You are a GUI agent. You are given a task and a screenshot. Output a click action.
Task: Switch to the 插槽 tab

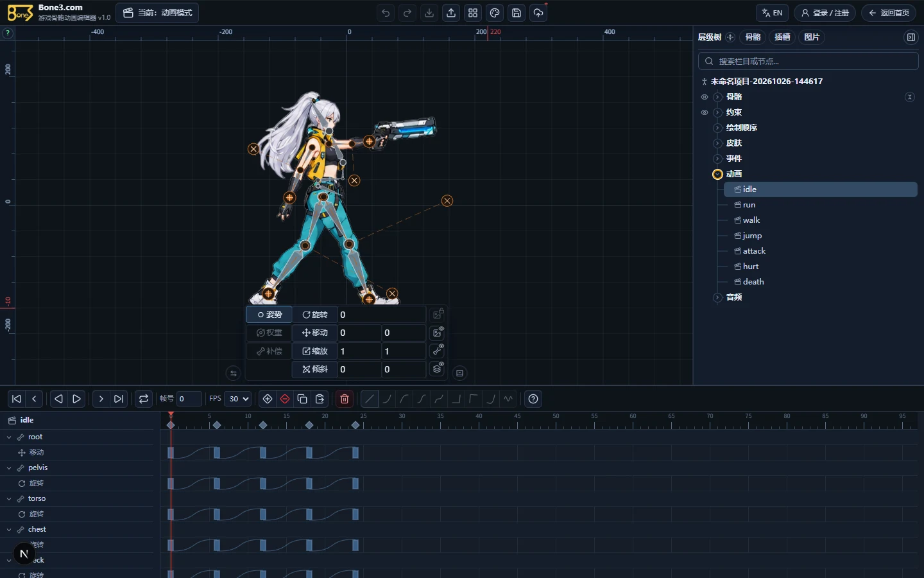pos(782,37)
